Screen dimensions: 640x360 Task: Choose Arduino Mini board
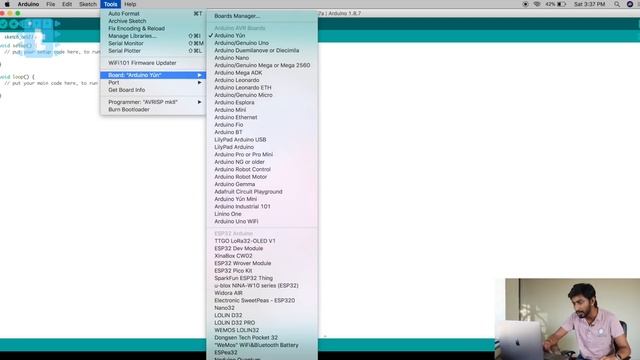262,110
